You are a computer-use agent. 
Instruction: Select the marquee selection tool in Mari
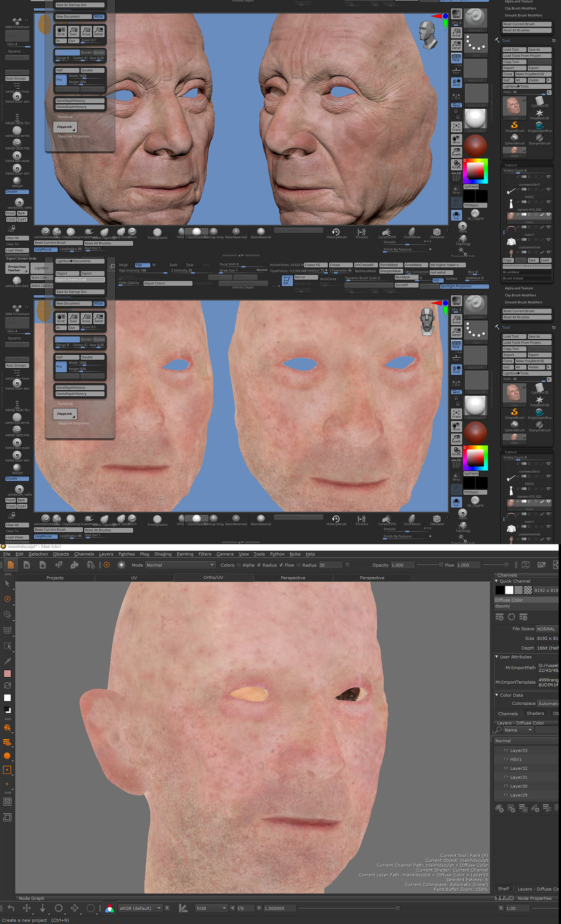pos(7,646)
